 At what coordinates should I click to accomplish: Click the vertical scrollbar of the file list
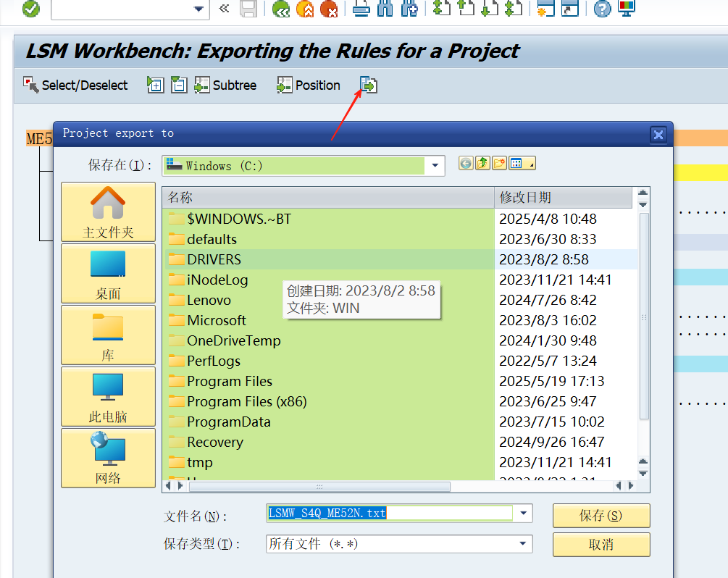(643, 317)
